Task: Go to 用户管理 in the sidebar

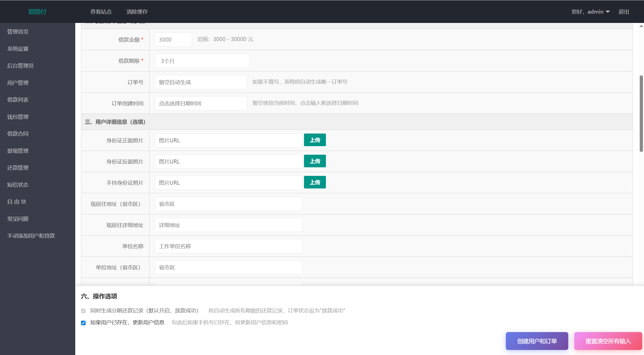Action: click(x=18, y=83)
